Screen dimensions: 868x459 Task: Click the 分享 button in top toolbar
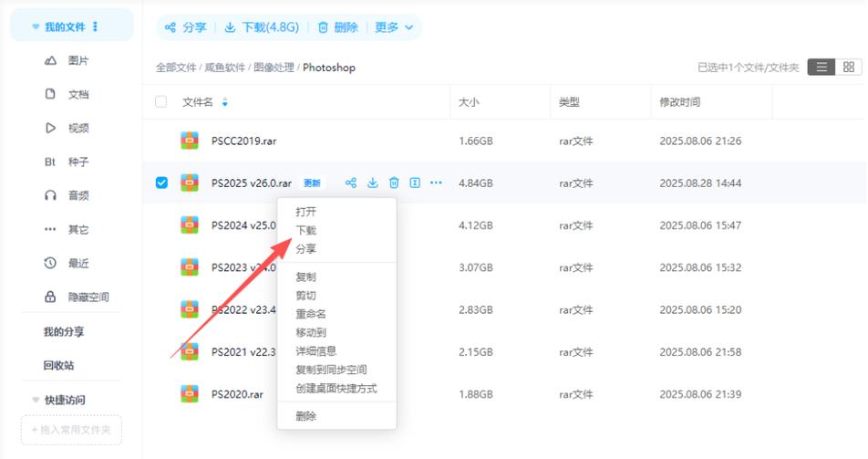[185, 27]
